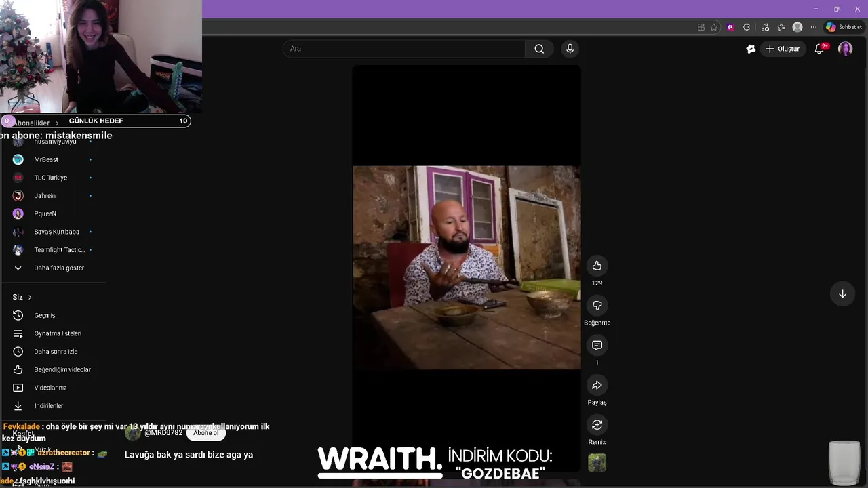
Task: Click the PqueeN avatar icon
Action: click(x=18, y=213)
